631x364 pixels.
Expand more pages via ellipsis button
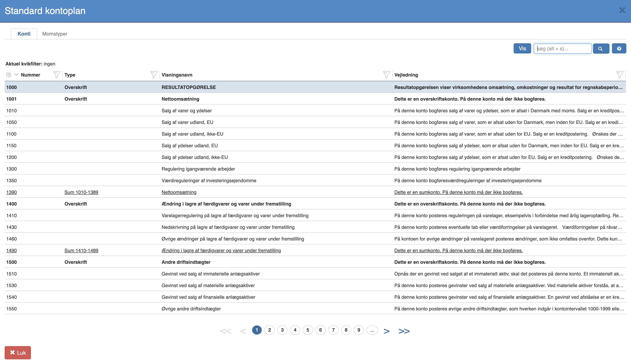click(372, 330)
